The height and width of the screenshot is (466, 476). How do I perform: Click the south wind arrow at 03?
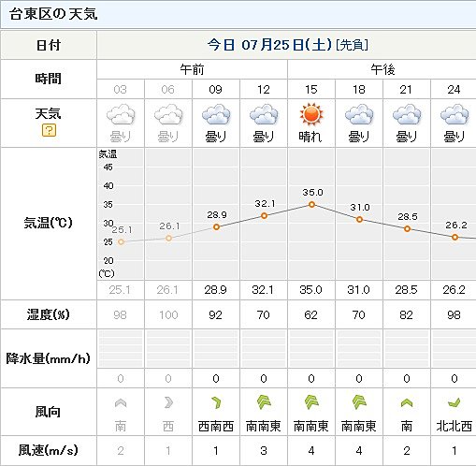pos(121,403)
